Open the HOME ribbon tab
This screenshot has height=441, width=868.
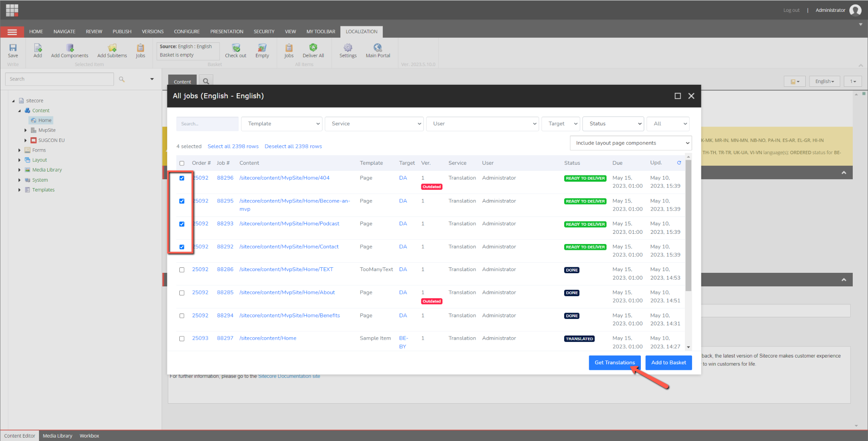click(x=36, y=32)
